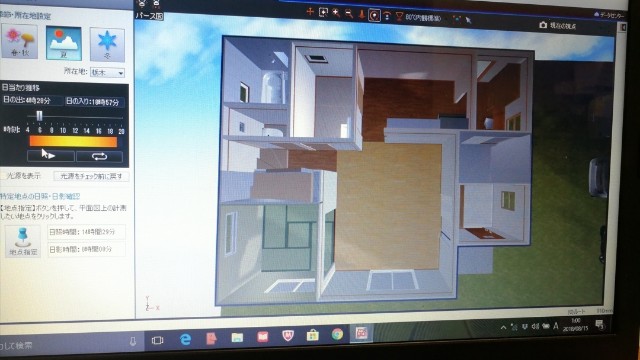This screenshot has width=640, height=360.
Task: Select the spring/autumn season icon
Action: 20,42
